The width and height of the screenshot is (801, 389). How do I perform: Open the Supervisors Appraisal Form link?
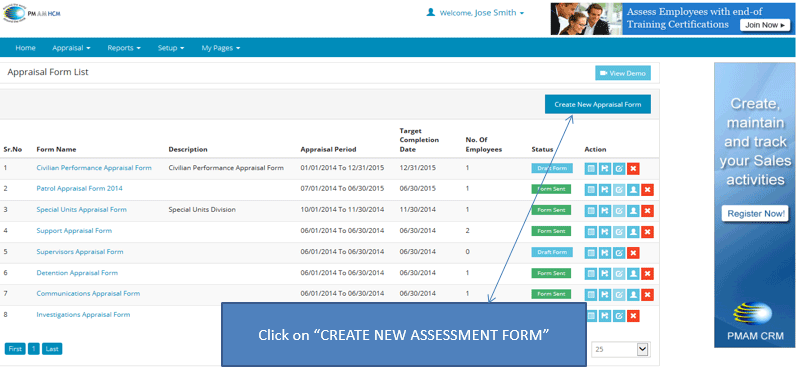click(80, 251)
